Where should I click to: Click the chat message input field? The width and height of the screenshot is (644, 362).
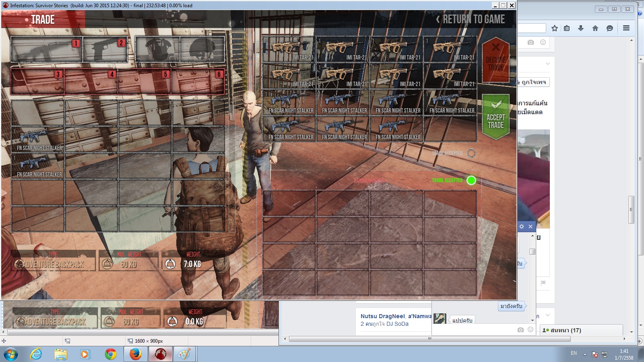[x=474, y=330]
